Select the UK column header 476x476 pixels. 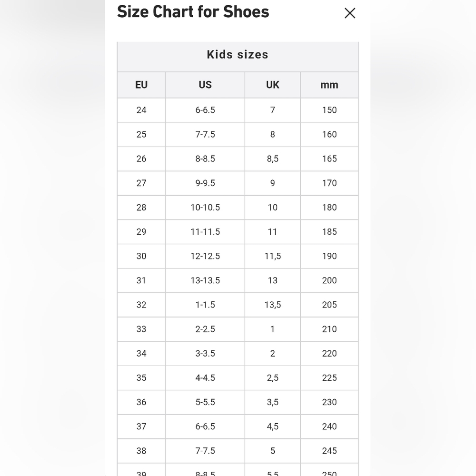[273, 85]
